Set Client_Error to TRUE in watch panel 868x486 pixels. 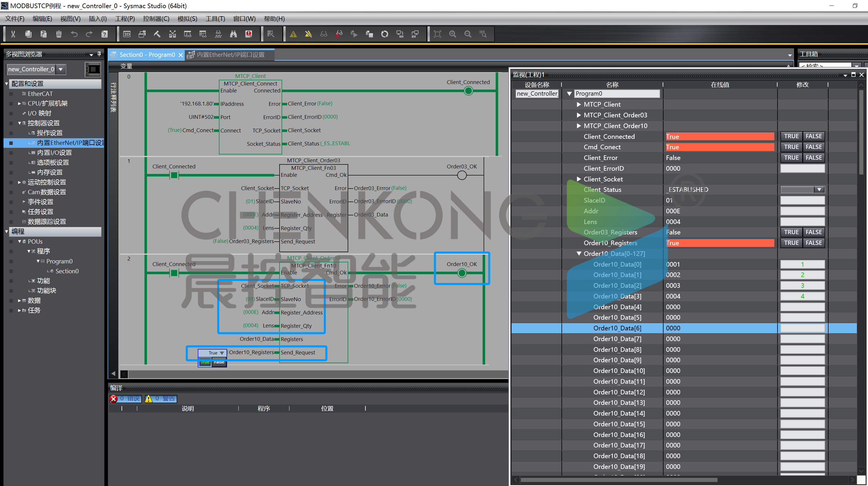click(x=791, y=158)
